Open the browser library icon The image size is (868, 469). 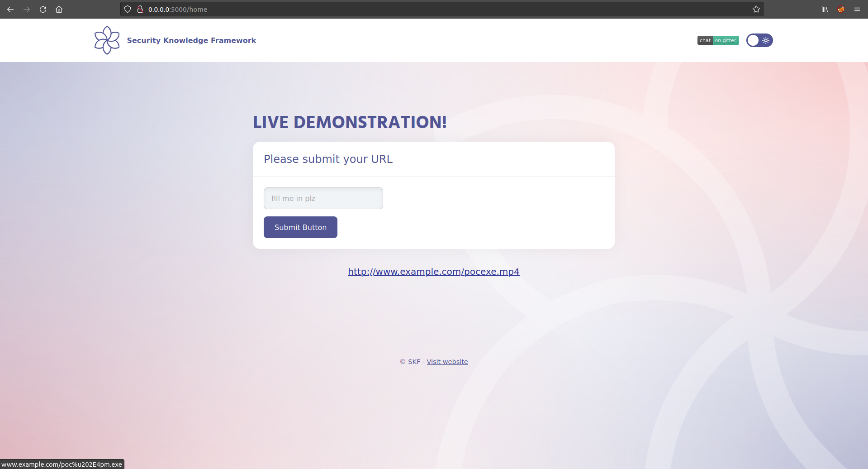click(825, 9)
